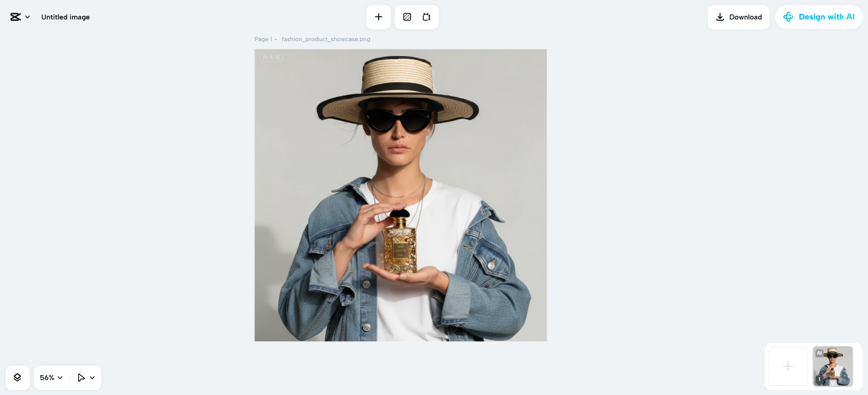Open the 56% zoom level dropdown
Viewport: 868px width, 395px height.
point(51,377)
